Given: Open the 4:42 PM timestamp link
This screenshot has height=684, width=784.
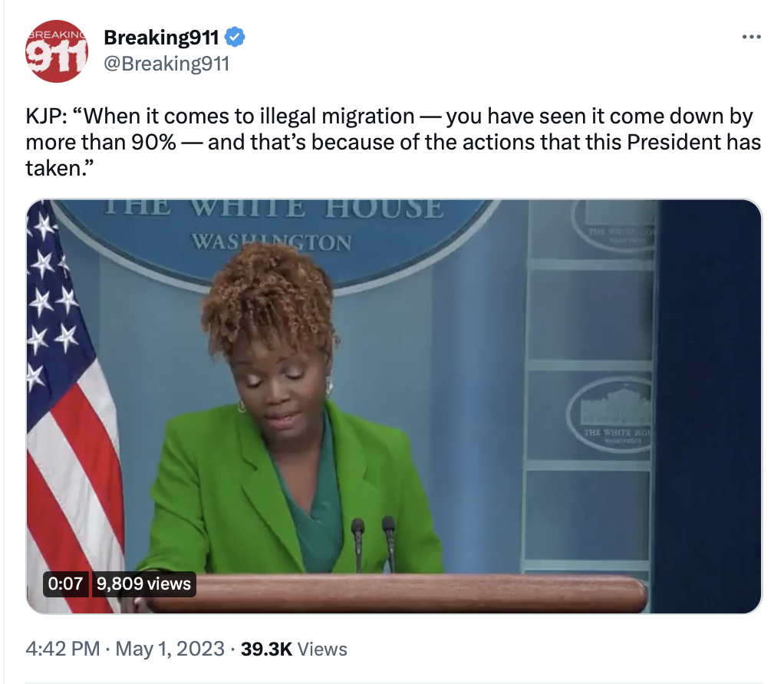Looking at the screenshot, I should coord(63,649).
